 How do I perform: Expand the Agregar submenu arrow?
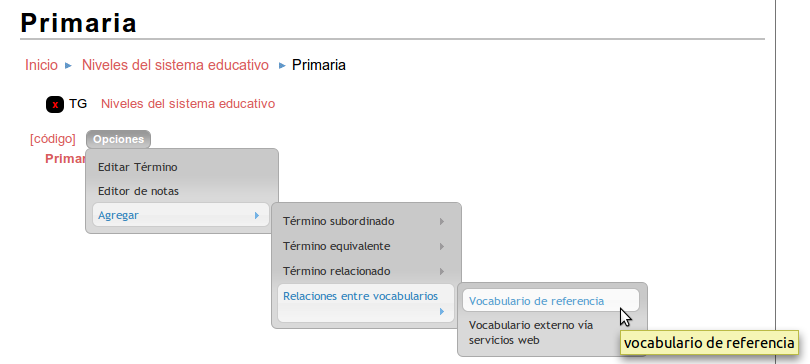(257, 215)
